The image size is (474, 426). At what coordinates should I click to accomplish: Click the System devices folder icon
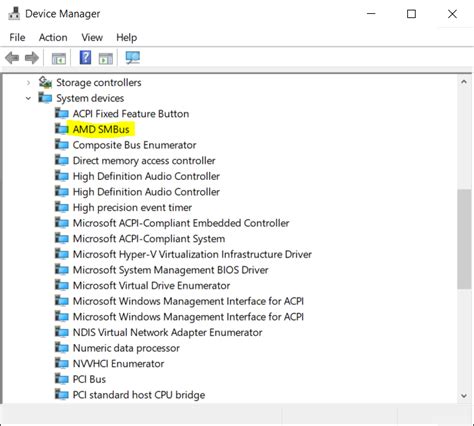[x=45, y=98]
